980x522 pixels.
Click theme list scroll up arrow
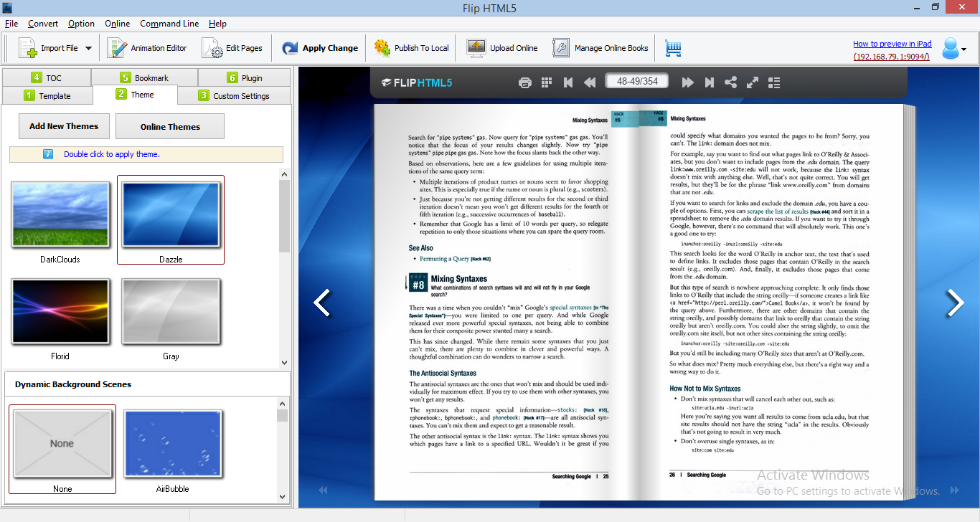click(x=284, y=174)
